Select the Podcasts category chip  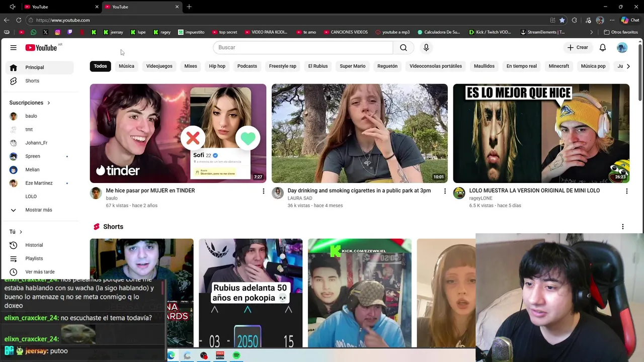[247, 66]
